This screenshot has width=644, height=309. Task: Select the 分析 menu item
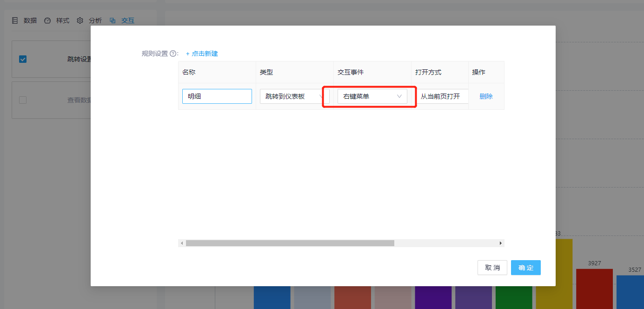(x=95, y=20)
